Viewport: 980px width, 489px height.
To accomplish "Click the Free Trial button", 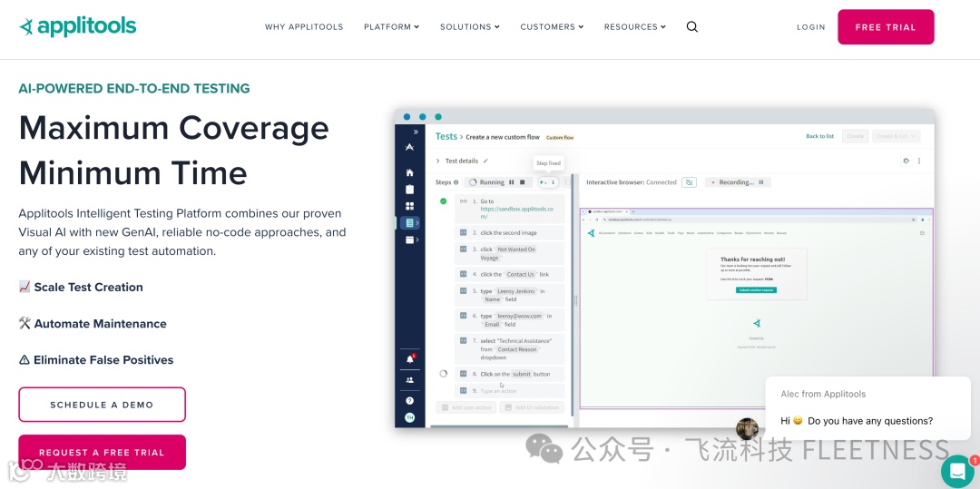I will coord(886,27).
